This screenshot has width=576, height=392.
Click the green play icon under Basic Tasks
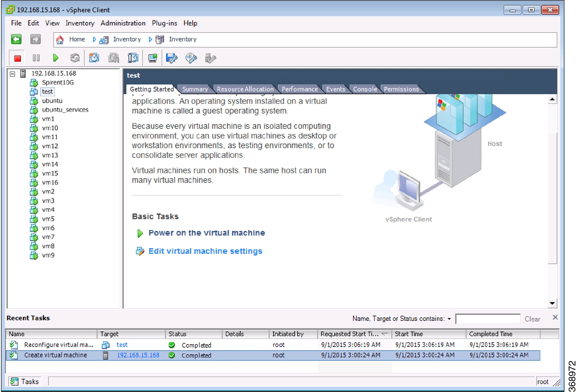(x=140, y=233)
